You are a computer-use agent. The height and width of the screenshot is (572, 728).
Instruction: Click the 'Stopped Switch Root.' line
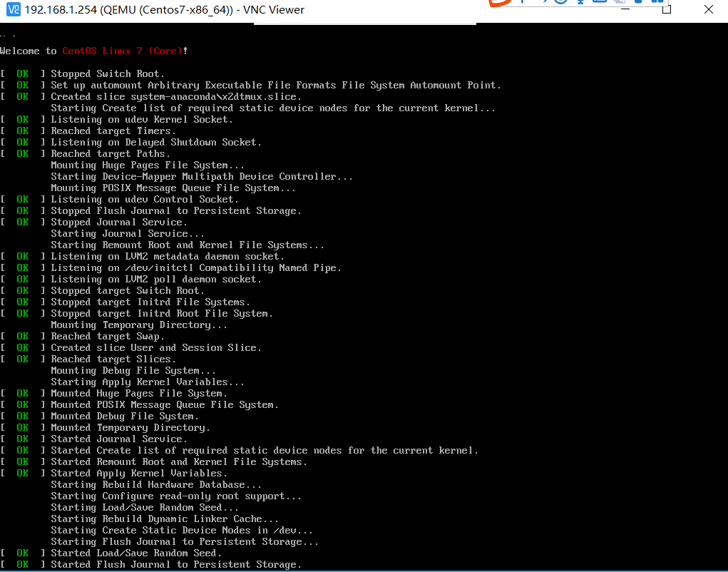(x=108, y=74)
